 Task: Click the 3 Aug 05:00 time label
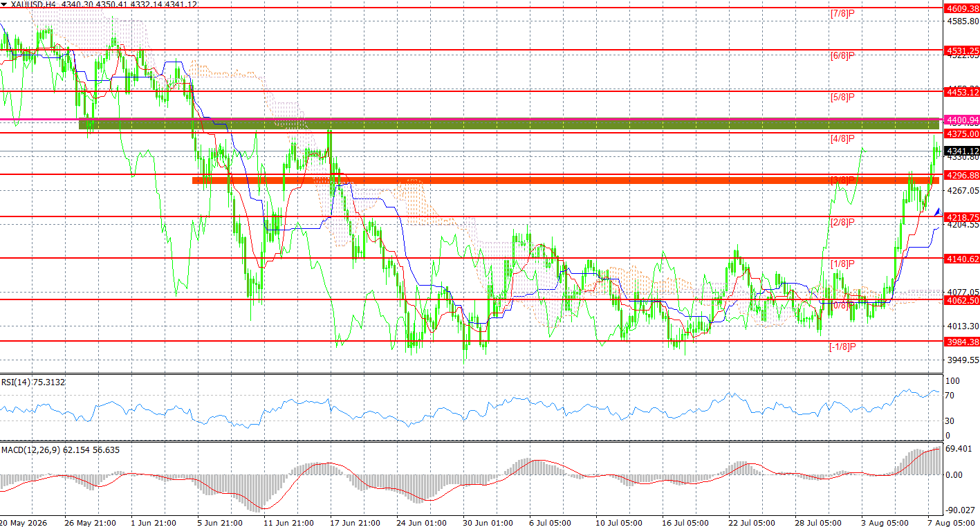[884, 522]
